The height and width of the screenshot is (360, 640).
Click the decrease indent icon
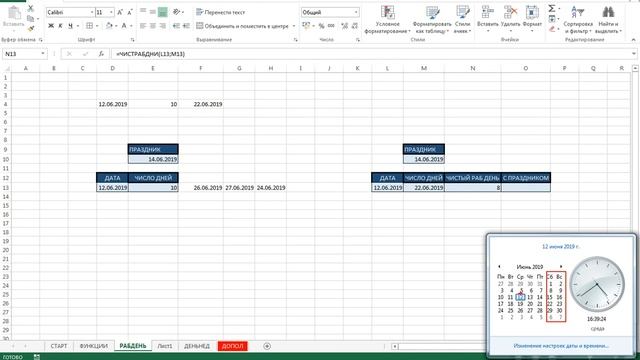(176, 26)
